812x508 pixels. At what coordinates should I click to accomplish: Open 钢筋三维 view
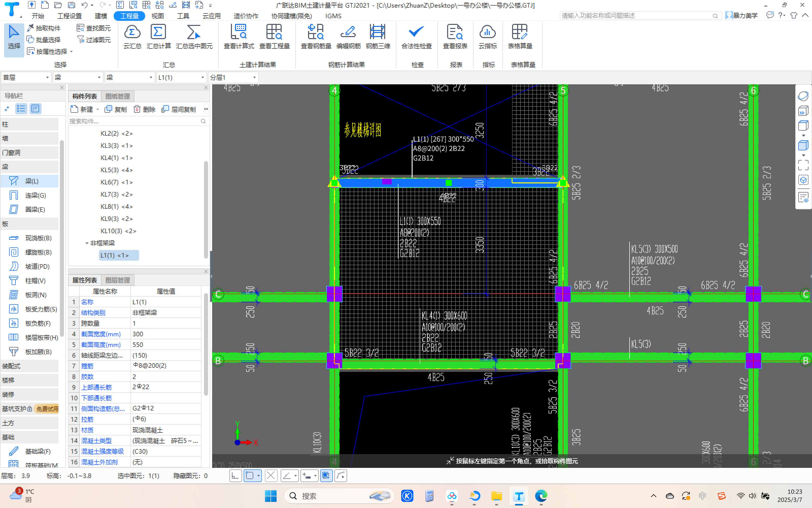click(x=378, y=37)
